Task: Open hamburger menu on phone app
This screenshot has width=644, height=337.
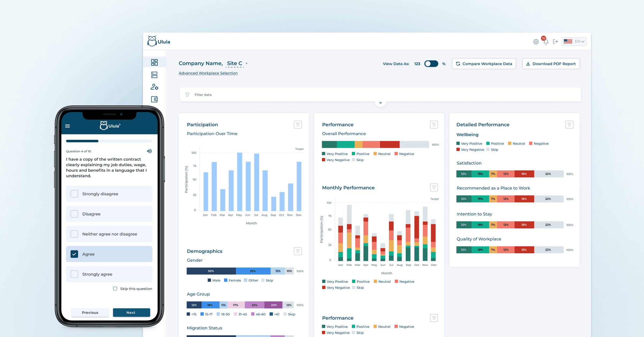Action: (x=68, y=126)
